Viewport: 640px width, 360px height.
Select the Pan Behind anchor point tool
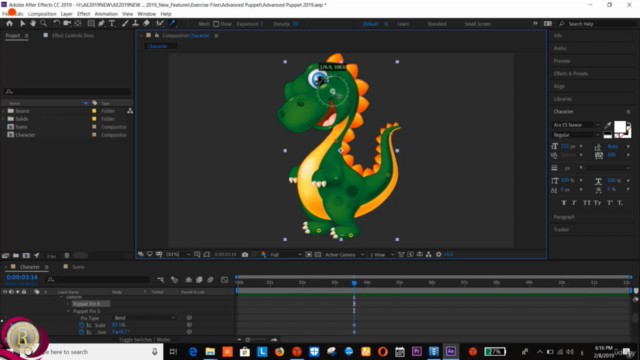(x=78, y=24)
